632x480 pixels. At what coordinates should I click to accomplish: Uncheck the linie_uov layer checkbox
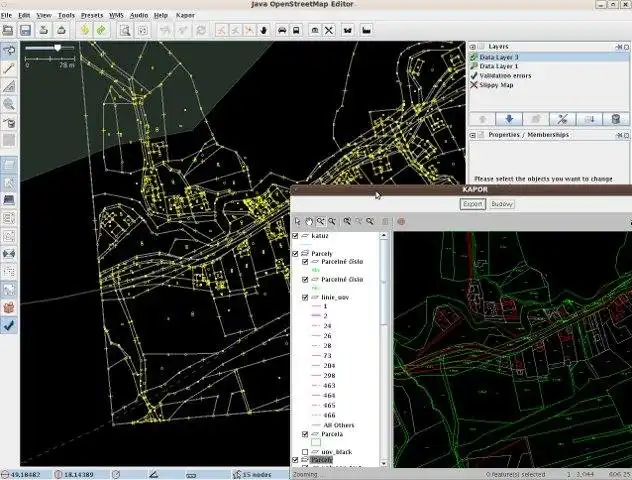click(305, 297)
